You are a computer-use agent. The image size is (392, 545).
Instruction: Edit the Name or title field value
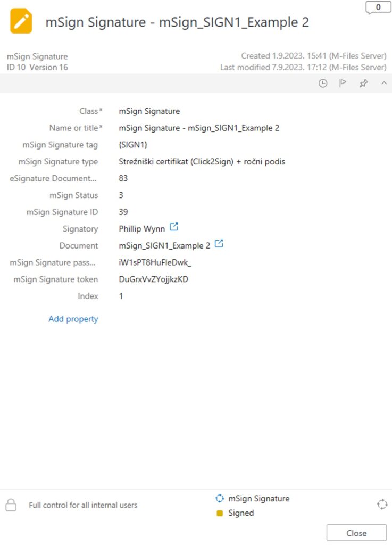click(x=199, y=128)
